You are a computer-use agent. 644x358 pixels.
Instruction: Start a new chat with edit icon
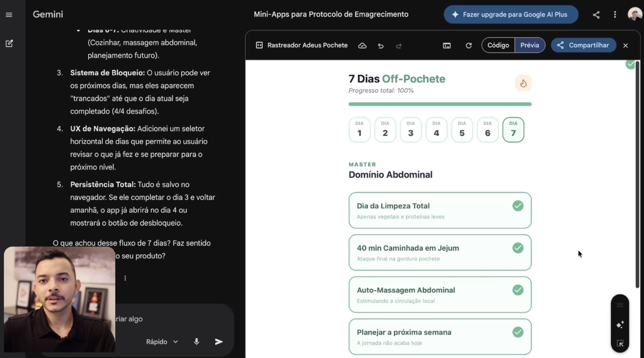[x=9, y=43]
